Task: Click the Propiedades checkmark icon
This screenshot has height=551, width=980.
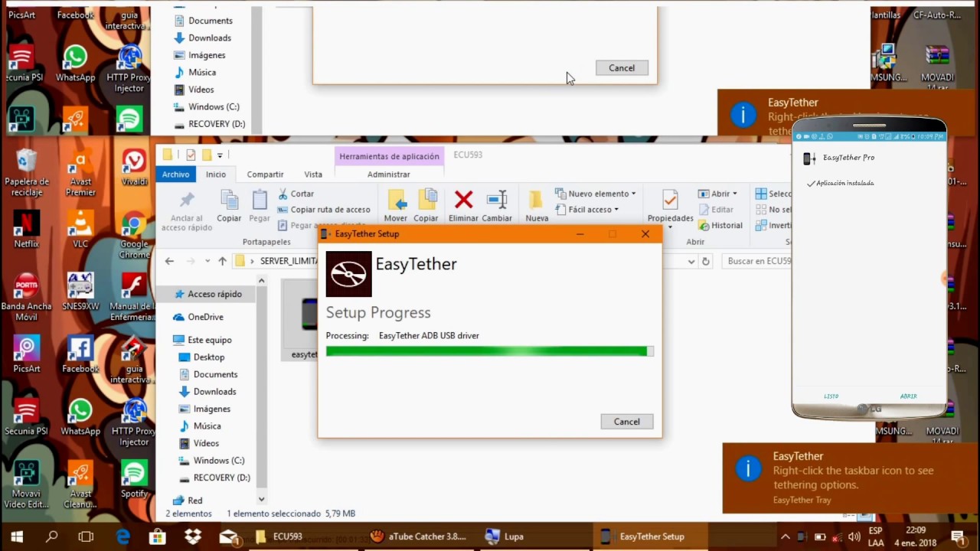Action: (670, 200)
